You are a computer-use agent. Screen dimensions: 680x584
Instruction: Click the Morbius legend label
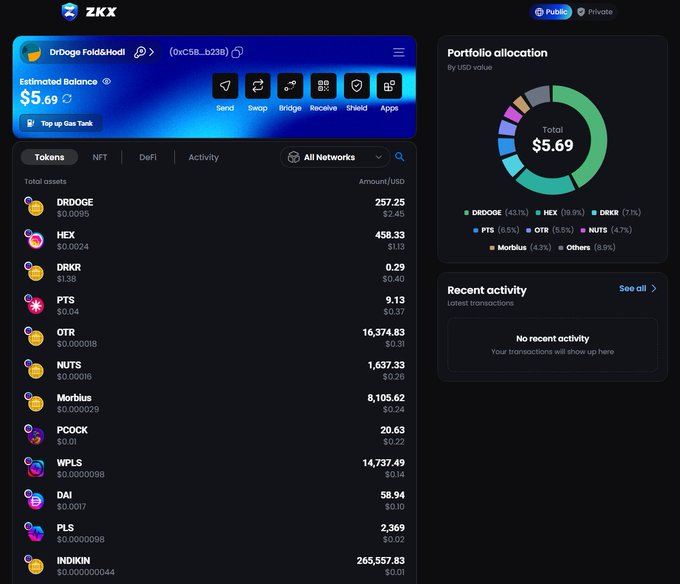pos(512,248)
